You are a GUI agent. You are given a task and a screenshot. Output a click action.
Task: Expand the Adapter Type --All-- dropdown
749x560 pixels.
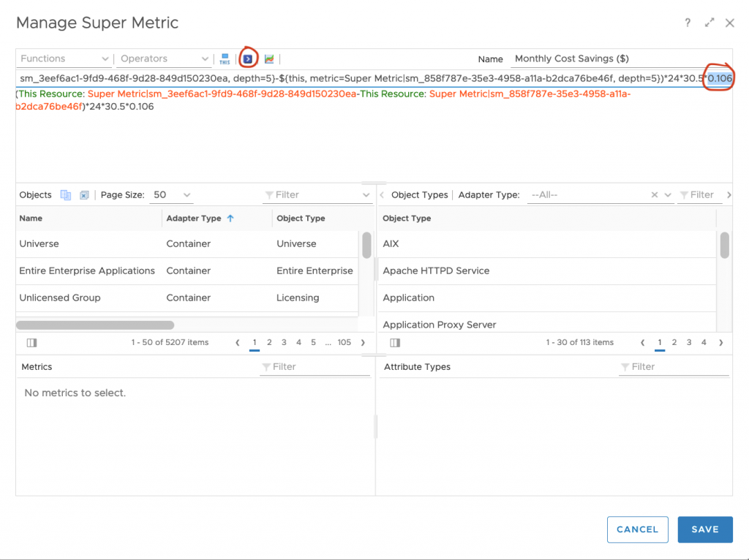667,195
